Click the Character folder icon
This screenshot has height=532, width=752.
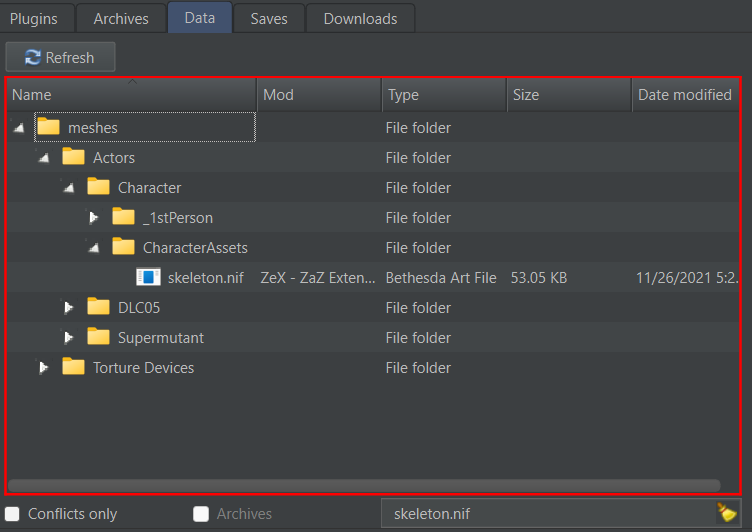click(x=98, y=187)
